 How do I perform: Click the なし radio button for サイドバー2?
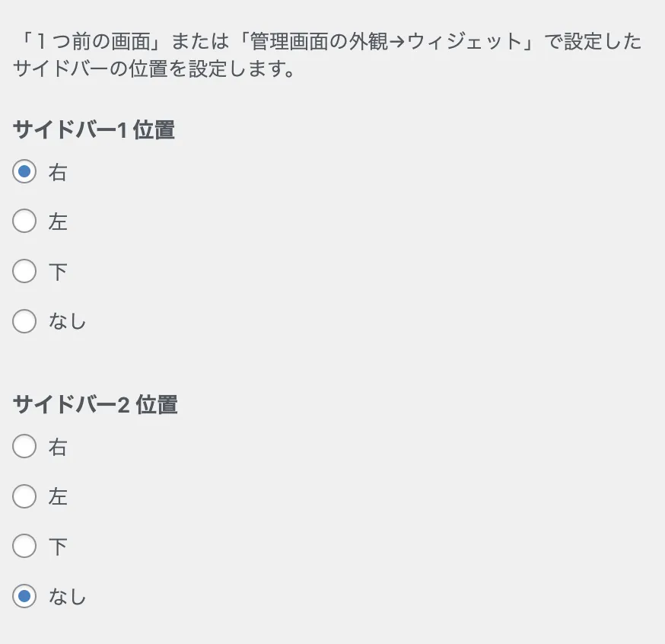click(x=24, y=597)
